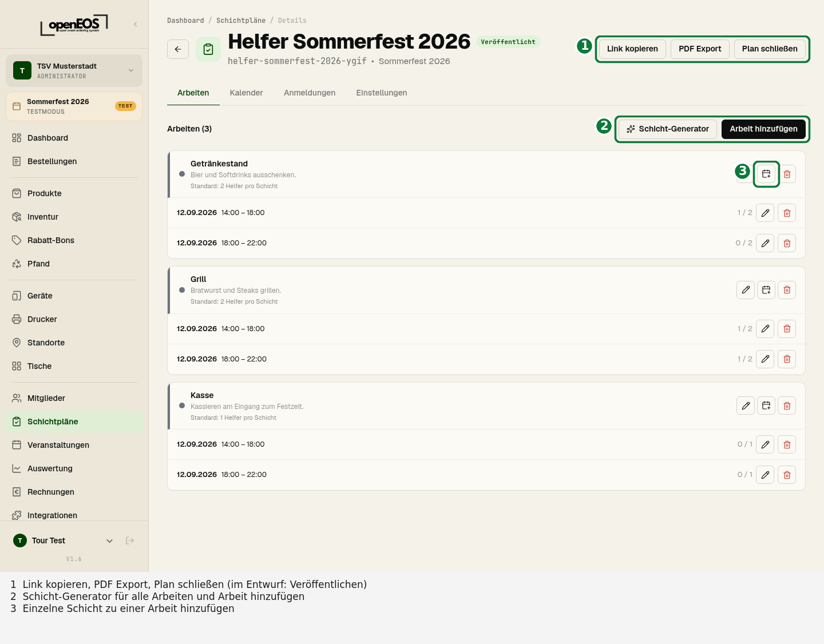Export the plan with PDF Export
Viewport: 824px width, 644px height.
coord(700,49)
